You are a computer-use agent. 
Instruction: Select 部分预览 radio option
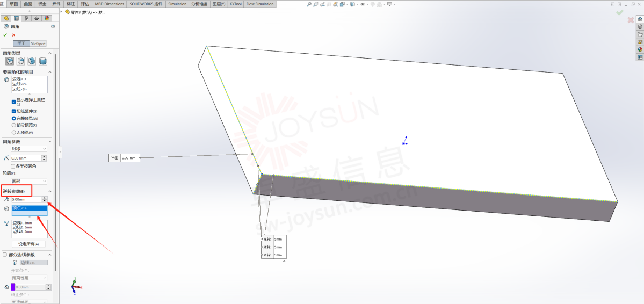pyautogui.click(x=13, y=125)
